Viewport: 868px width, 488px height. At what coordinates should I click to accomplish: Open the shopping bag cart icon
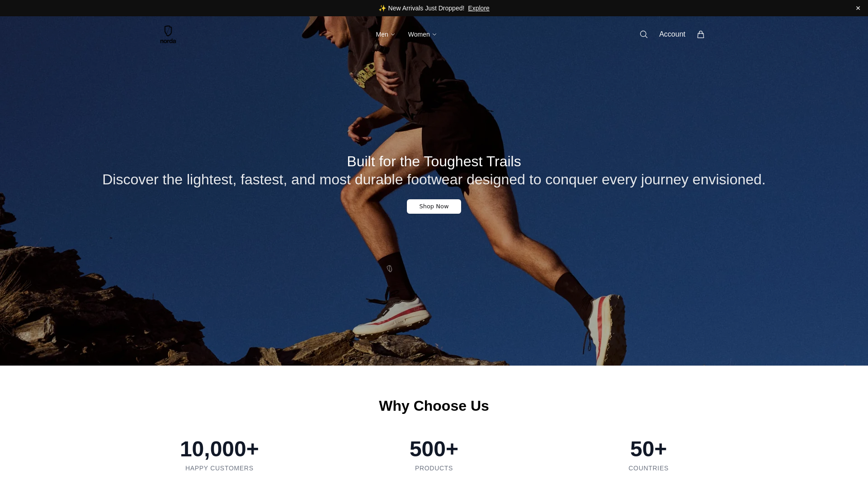click(x=701, y=34)
